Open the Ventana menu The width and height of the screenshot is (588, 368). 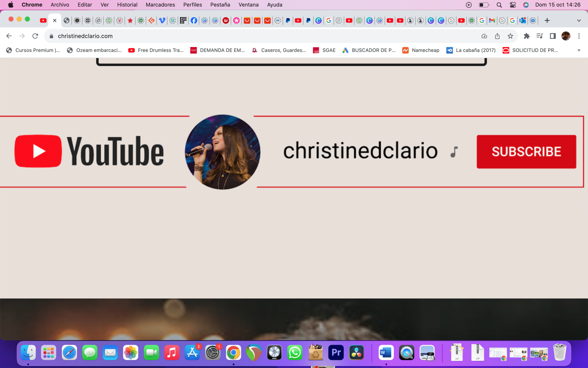(x=248, y=5)
